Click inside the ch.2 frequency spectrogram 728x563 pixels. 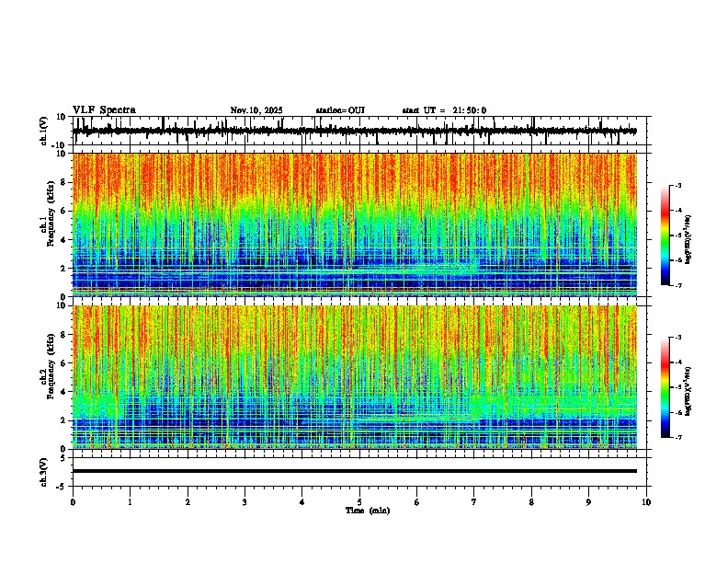(x=354, y=377)
